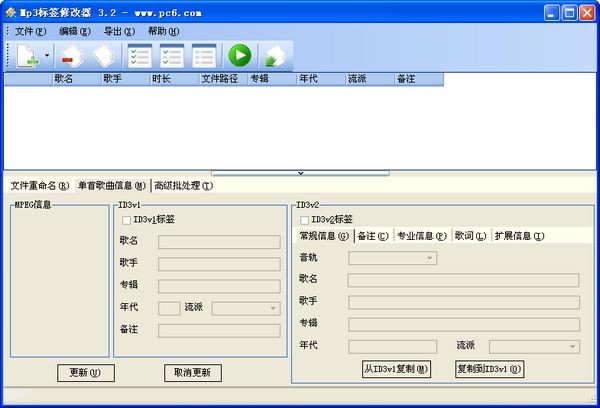Switch to the 高级批处理(T) tab
Screen dimensions: 600x408
tap(184, 186)
